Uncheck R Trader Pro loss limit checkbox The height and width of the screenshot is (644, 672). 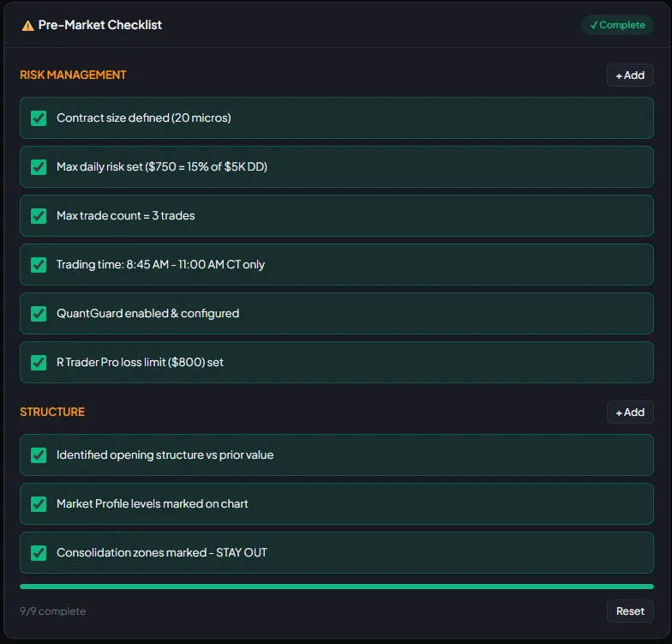39,363
